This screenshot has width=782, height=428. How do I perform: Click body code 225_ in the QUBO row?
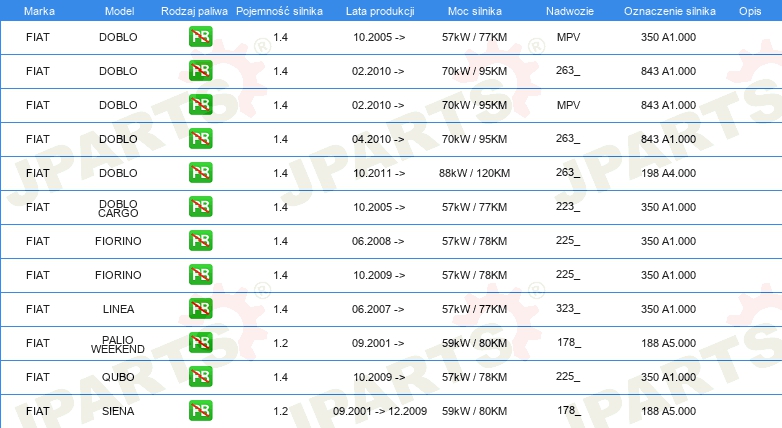click(x=568, y=376)
